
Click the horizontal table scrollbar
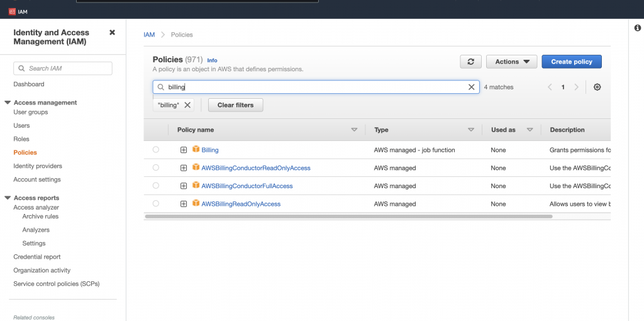point(348,217)
